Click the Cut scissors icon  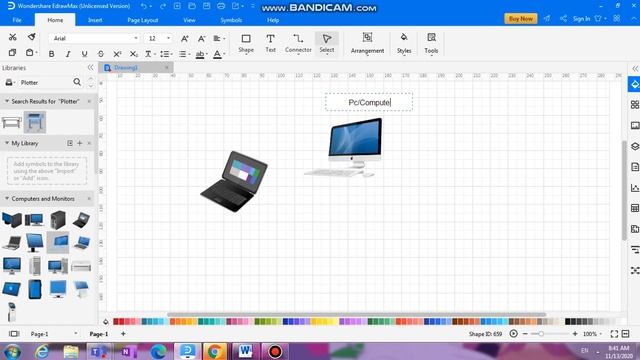point(13,38)
